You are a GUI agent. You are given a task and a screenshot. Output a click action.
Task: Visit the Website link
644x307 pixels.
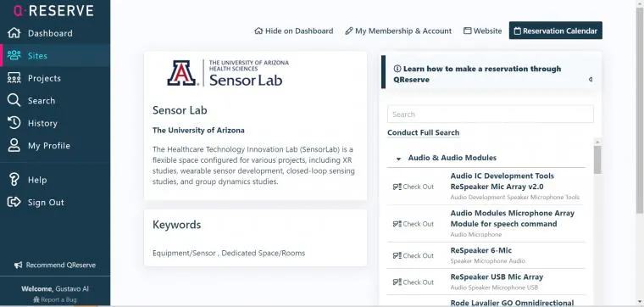[x=483, y=31]
